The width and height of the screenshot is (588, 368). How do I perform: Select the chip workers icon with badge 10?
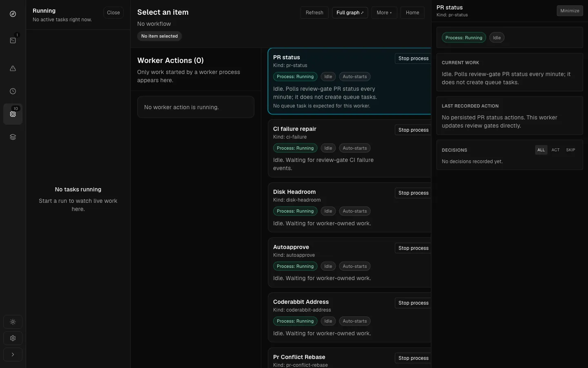coord(13,114)
